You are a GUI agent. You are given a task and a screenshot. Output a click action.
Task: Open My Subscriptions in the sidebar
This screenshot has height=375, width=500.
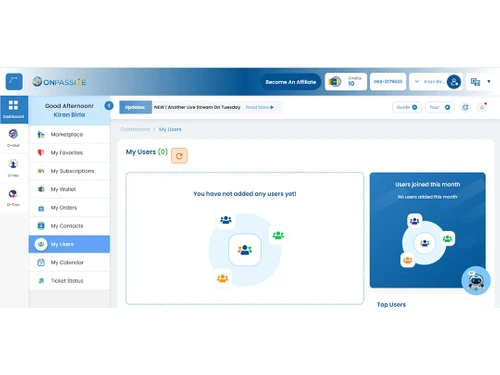click(69, 171)
